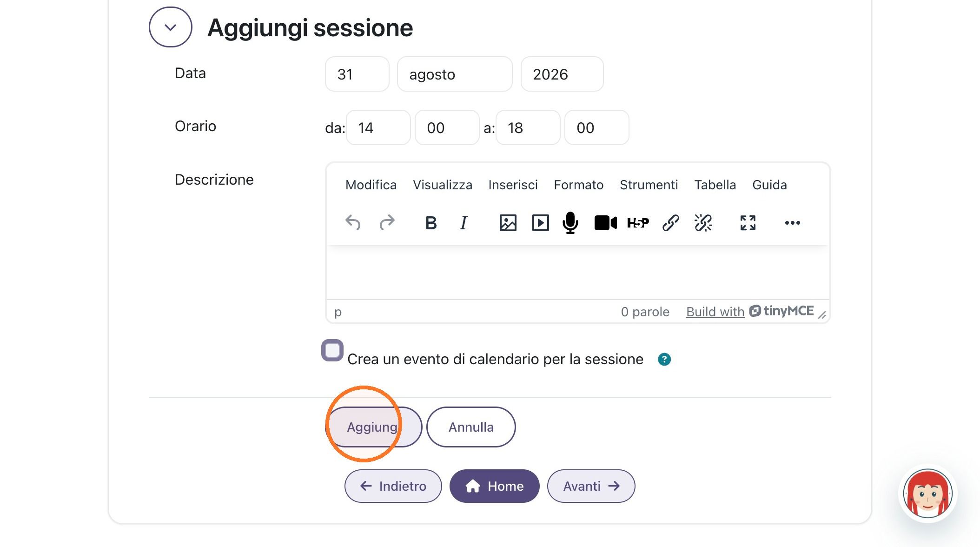Viewport: 980px width, 547px height.
Task: Toggle italic formatting
Action: [464, 223]
